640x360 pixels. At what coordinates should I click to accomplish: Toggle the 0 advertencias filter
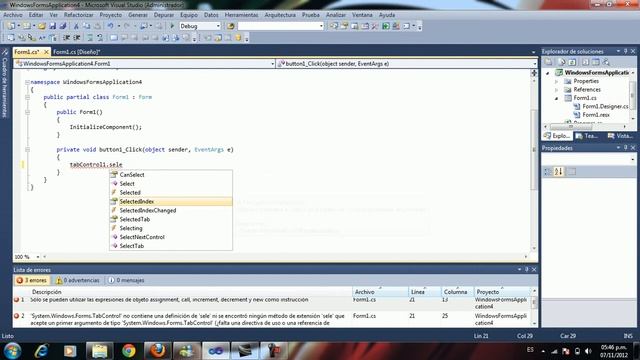tap(78, 280)
